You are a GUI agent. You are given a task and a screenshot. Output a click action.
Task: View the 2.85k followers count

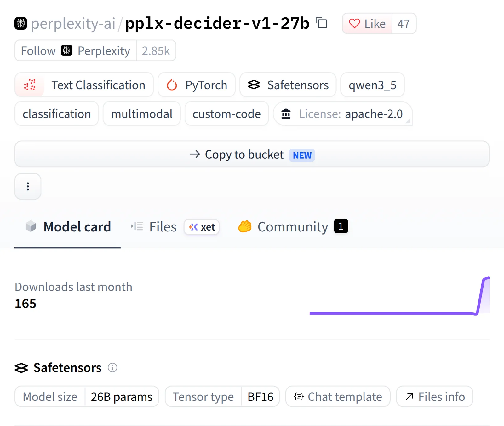point(156,50)
